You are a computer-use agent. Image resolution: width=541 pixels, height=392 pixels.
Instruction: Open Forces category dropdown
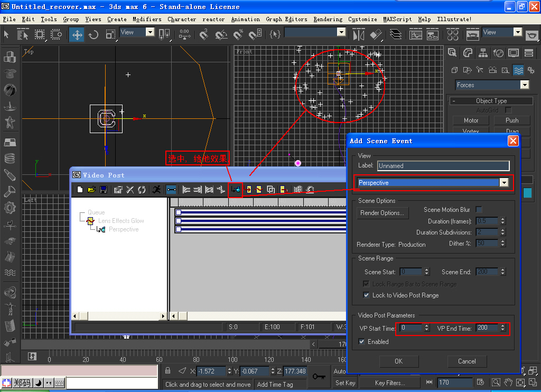tap(525, 85)
